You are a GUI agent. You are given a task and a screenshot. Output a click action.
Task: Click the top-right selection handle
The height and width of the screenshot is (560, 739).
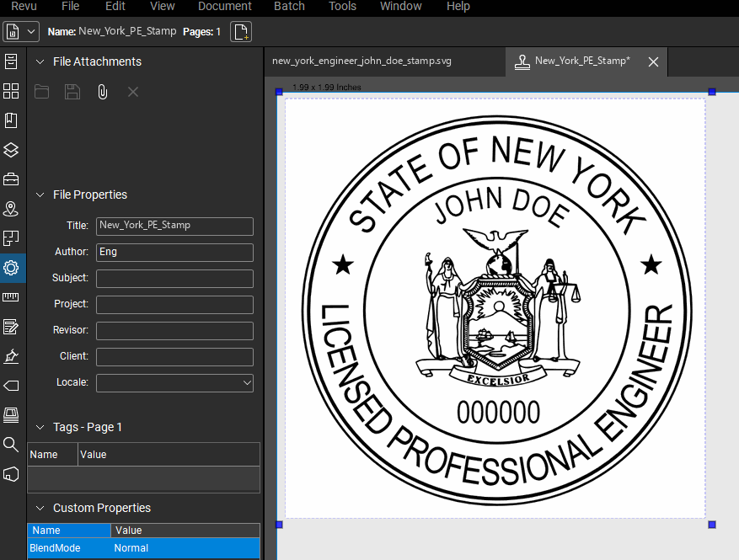[712, 92]
